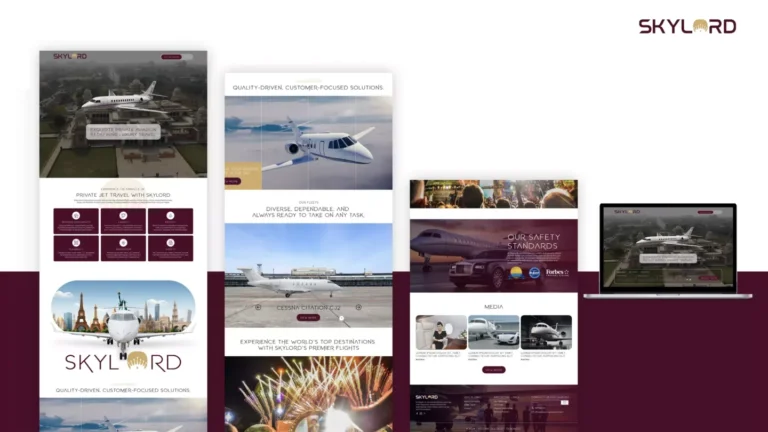Click the large SKYLORD wordmark below the landmarks jet

[x=123, y=362]
